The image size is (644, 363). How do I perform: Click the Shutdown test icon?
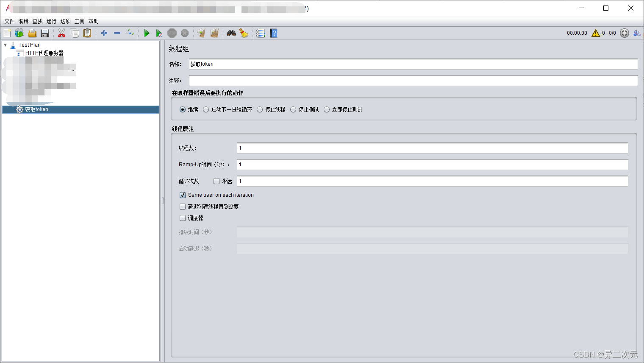185,33
